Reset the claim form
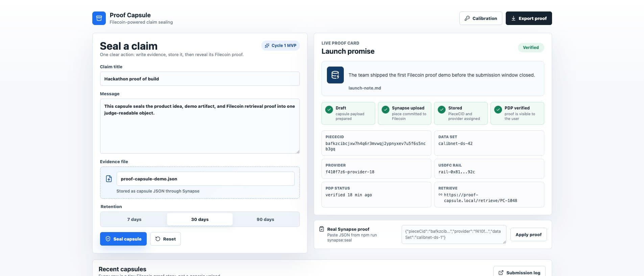The width and height of the screenshot is (644, 276). coord(165,239)
